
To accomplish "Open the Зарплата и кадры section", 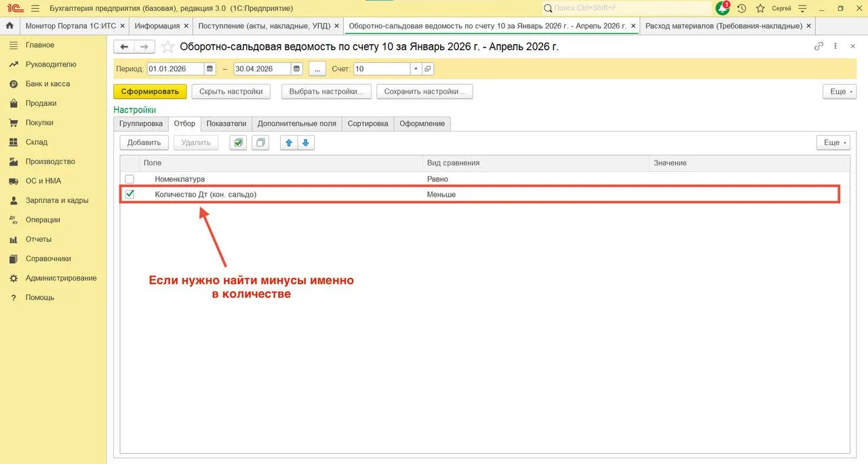I will pyautogui.click(x=57, y=201).
